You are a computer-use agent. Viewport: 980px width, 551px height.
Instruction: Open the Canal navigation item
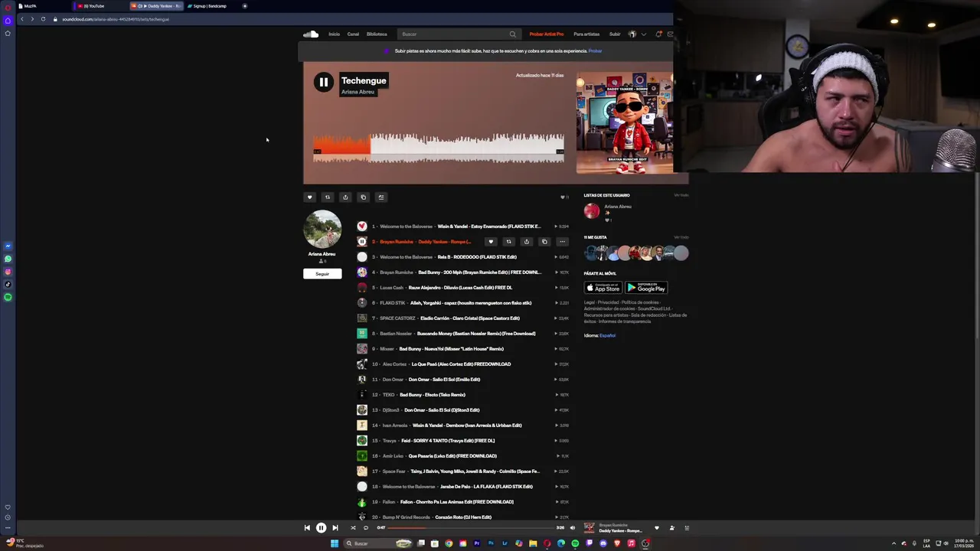tap(353, 34)
